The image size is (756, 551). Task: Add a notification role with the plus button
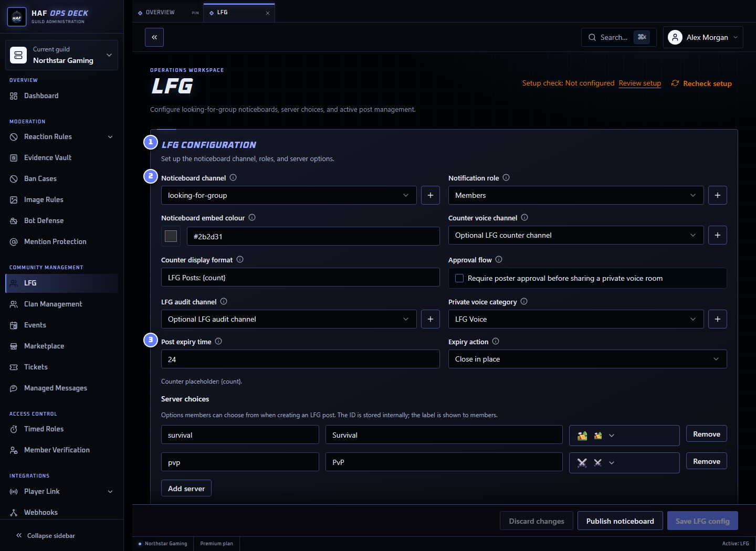tap(718, 195)
